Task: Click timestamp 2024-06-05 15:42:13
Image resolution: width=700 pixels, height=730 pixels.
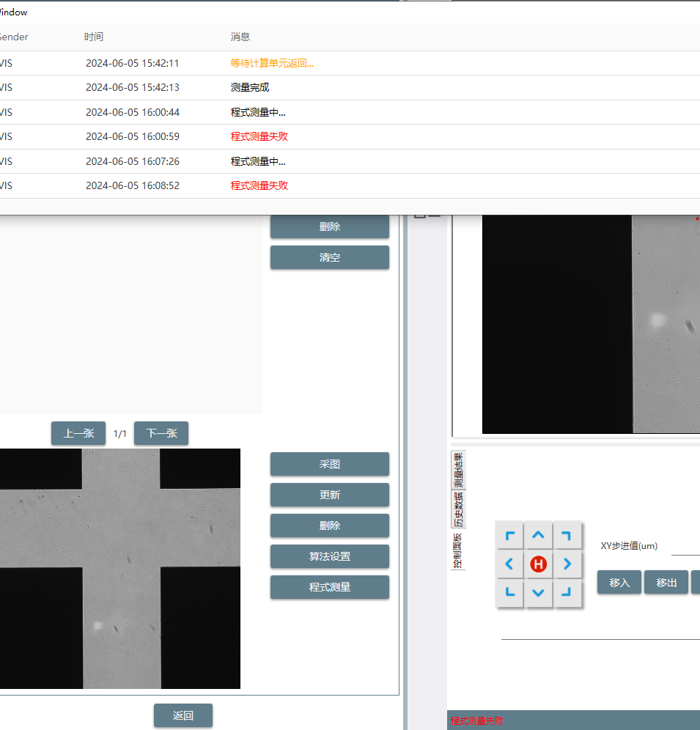Action: pyautogui.click(x=132, y=87)
